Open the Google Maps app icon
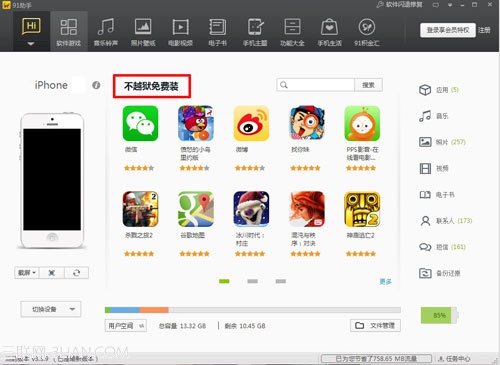Image resolution: width=500 pixels, height=365 pixels. click(x=196, y=209)
